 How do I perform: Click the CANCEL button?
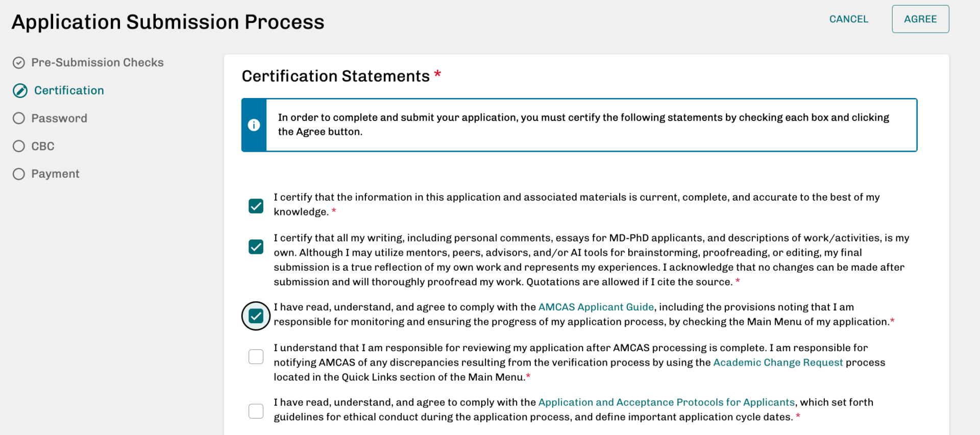pyautogui.click(x=848, y=19)
